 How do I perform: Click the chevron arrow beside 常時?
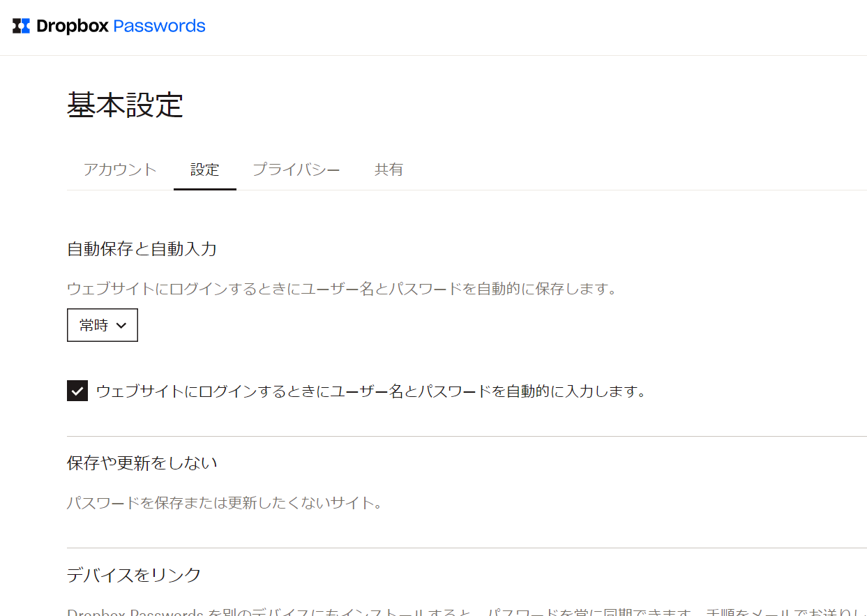click(x=121, y=326)
